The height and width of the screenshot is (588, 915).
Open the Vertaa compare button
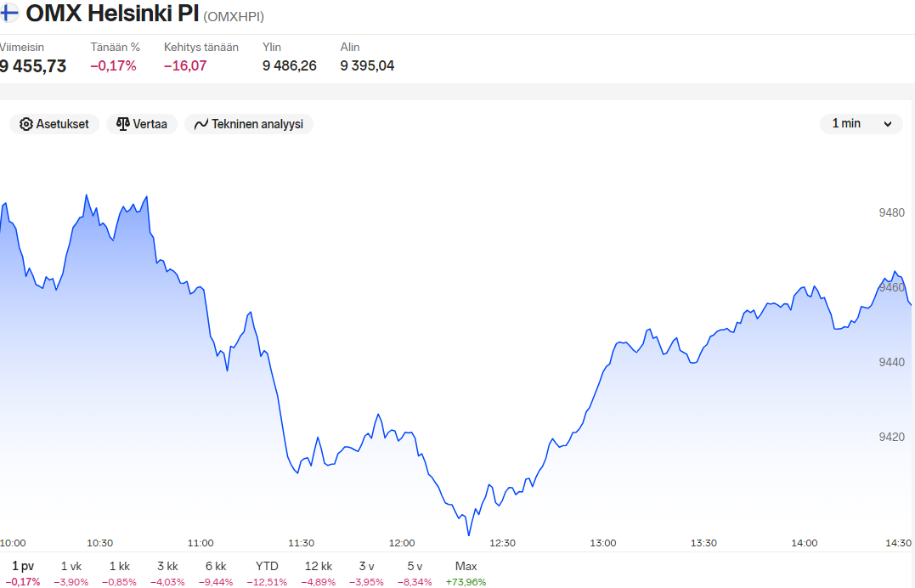coord(142,124)
